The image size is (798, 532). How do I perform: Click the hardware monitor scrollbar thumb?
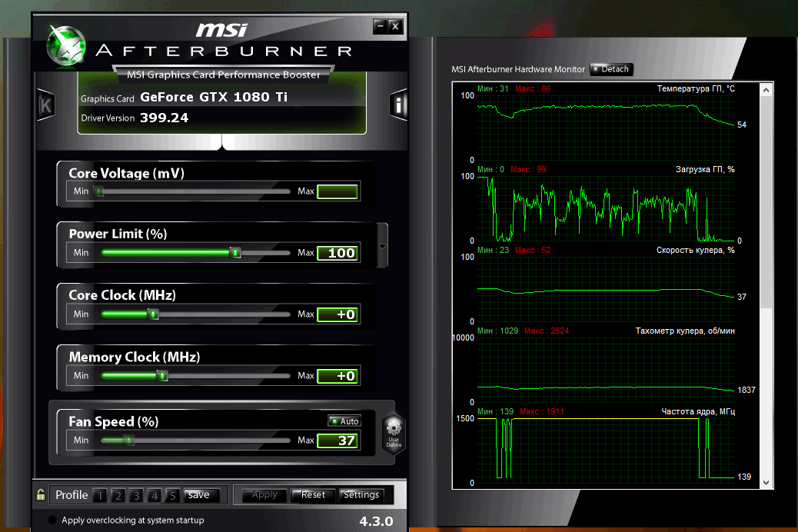[x=766, y=202]
